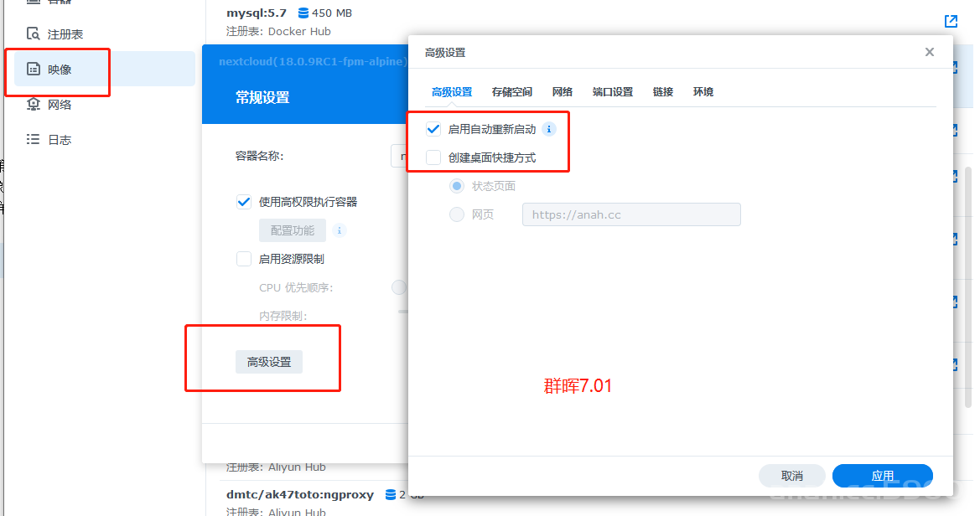The width and height of the screenshot is (980, 516).
Task: Select the 映像 image sidebar item
Action: [104, 69]
